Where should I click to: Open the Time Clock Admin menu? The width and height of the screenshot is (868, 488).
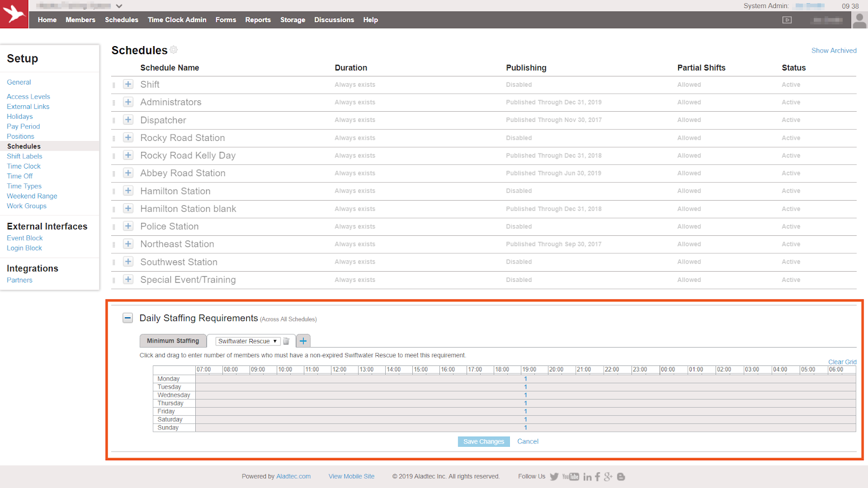point(177,20)
